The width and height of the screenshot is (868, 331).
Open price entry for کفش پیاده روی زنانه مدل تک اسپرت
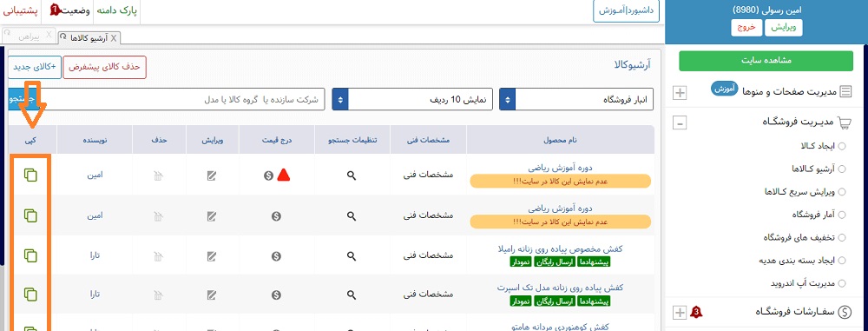pos(276,295)
